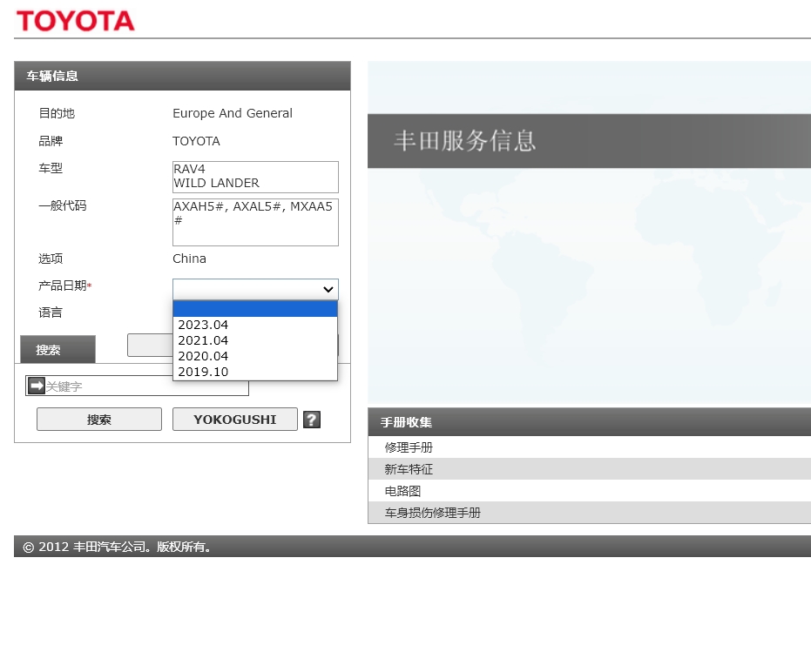The image size is (811, 672).
Task: Open the 修理手册 manual entry
Action: [x=409, y=447]
